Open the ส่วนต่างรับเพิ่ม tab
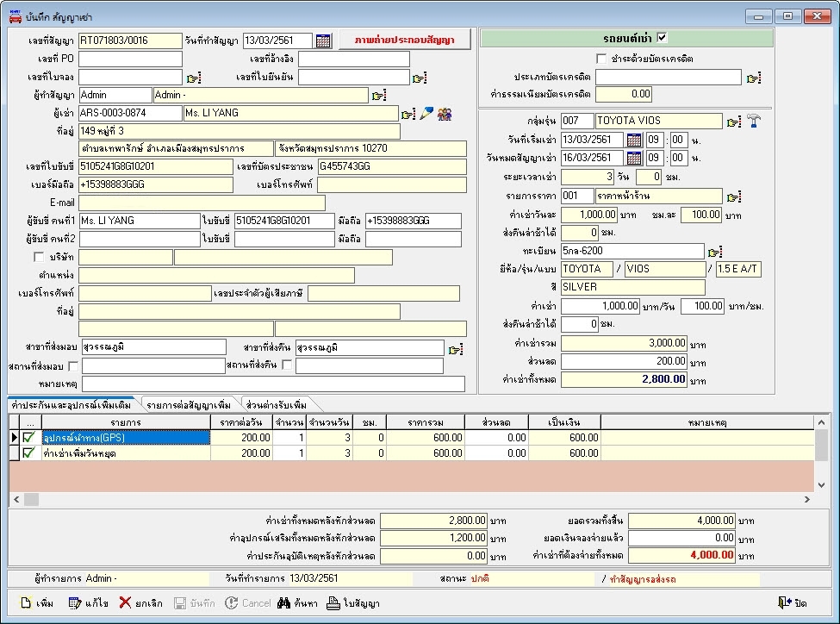840x624 pixels. 277,405
